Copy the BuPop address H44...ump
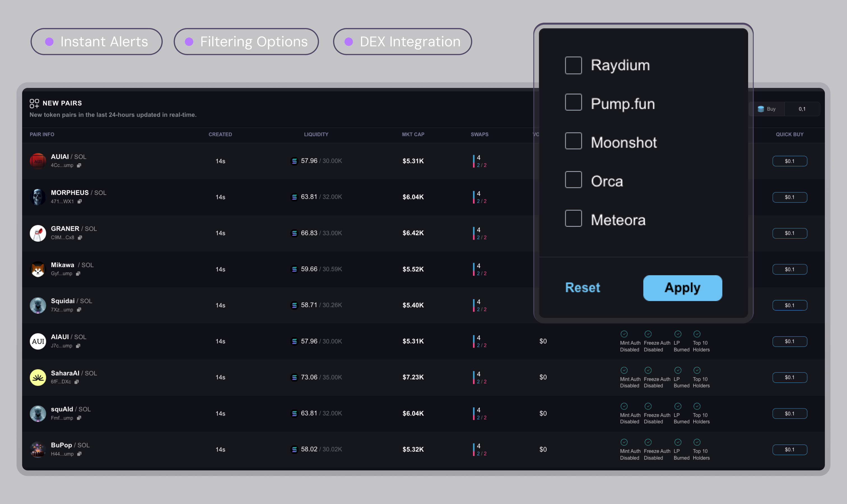The height and width of the screenshot is (504, 847). point(79,454)
